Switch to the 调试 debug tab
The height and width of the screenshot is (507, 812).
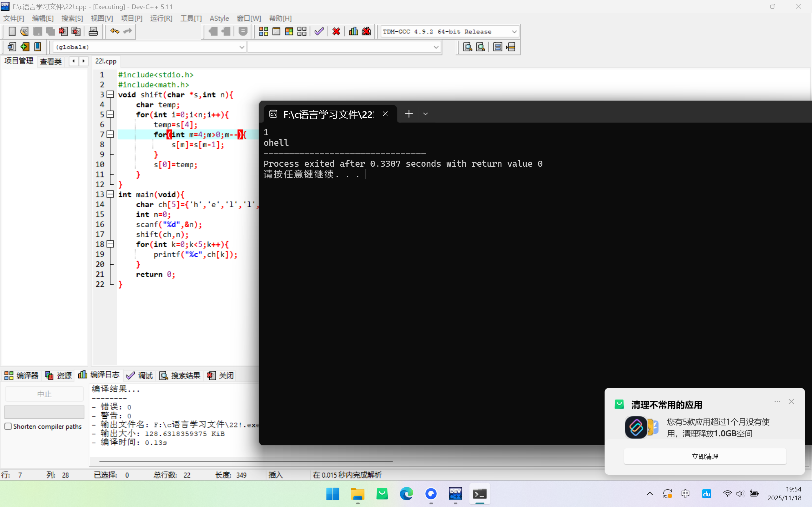click(140, 375)
